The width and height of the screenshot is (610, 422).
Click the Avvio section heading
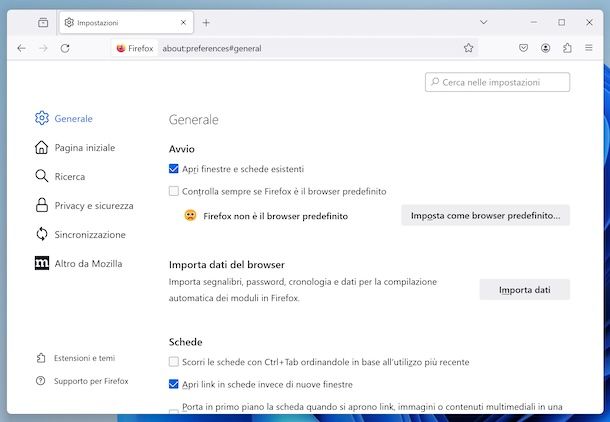point(182,149)
